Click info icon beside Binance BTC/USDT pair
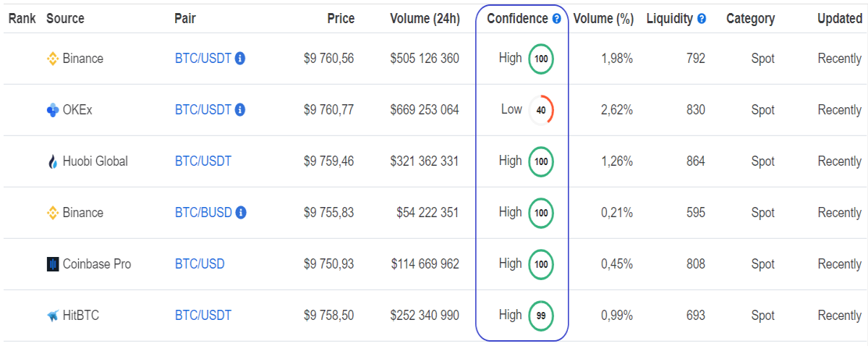Viewport: 868px width, 346px height. point(240,59)
